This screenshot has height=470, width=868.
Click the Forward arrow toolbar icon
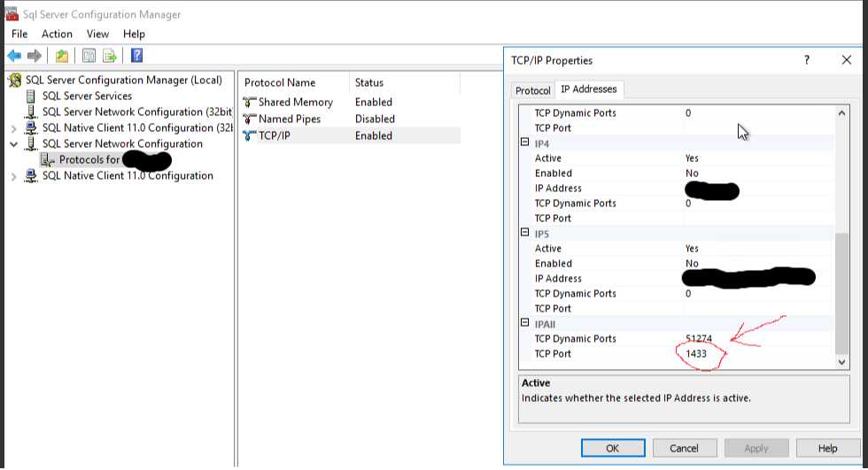click(35, 55)
